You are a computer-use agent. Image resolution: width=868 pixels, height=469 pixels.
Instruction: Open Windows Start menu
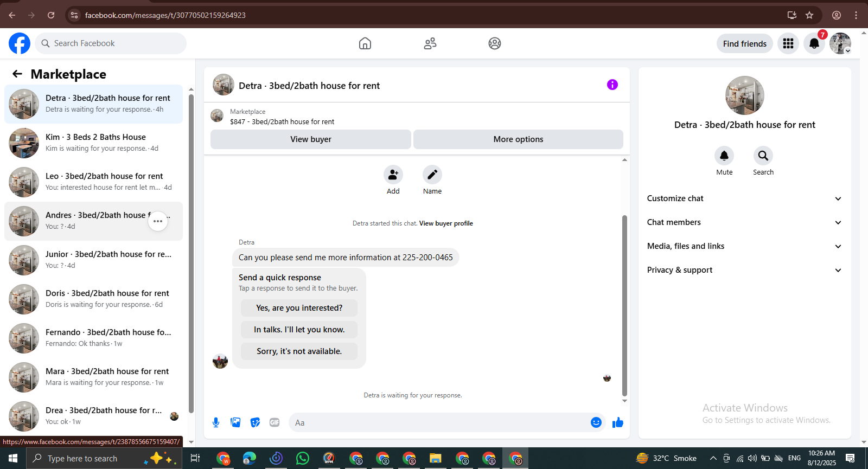click(13, 458)
